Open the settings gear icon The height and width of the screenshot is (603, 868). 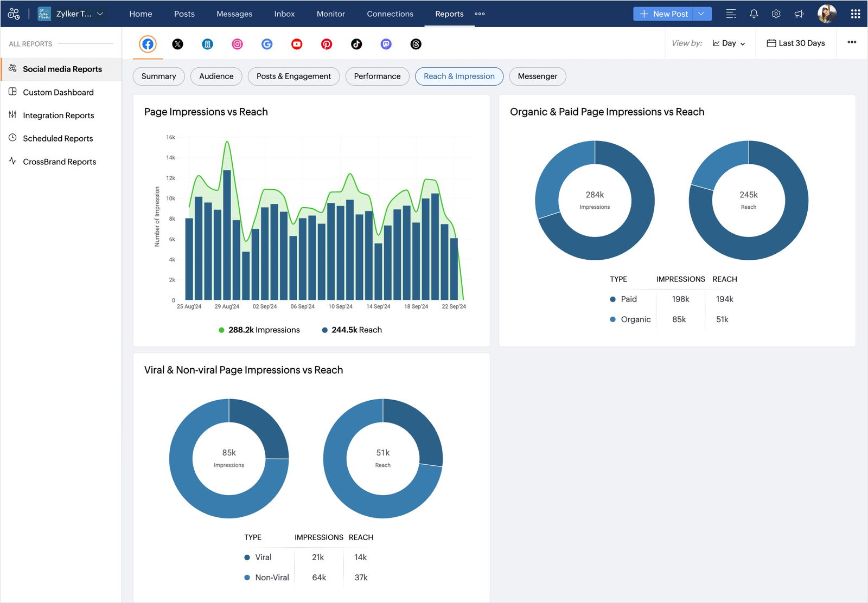776,14
